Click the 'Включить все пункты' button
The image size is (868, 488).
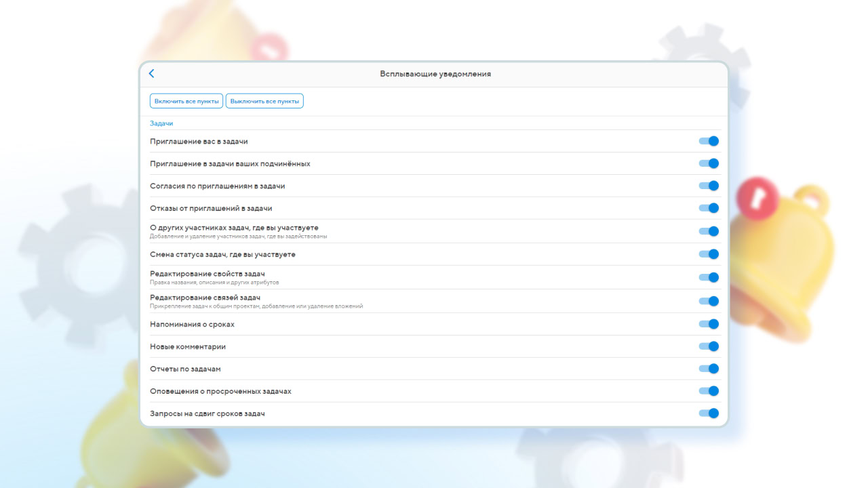pos(186,101)
